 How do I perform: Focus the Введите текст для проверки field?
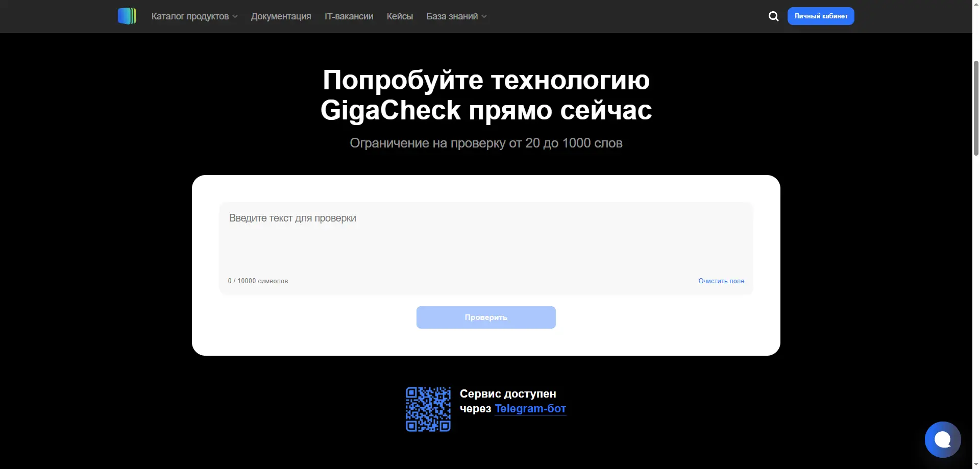(x=486, y=240)
